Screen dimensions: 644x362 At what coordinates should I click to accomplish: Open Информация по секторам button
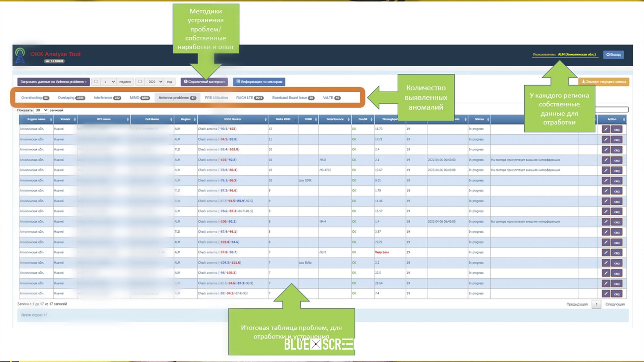(259, 82)
